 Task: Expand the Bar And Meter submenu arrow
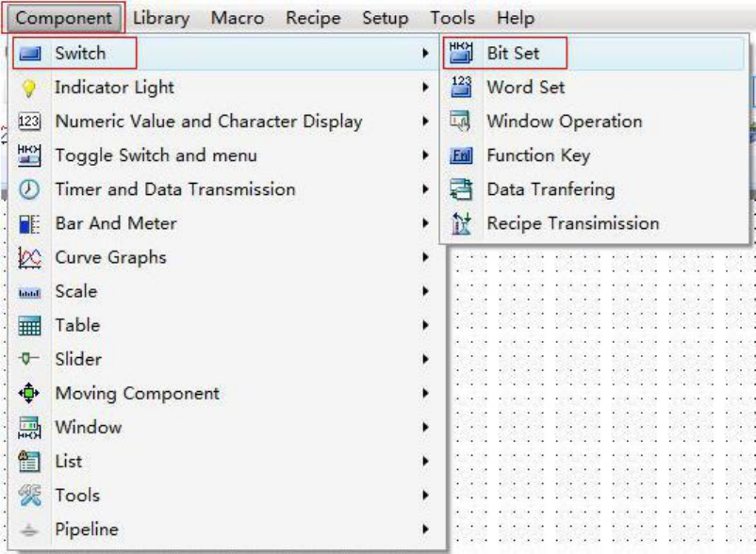click(426, 223)
